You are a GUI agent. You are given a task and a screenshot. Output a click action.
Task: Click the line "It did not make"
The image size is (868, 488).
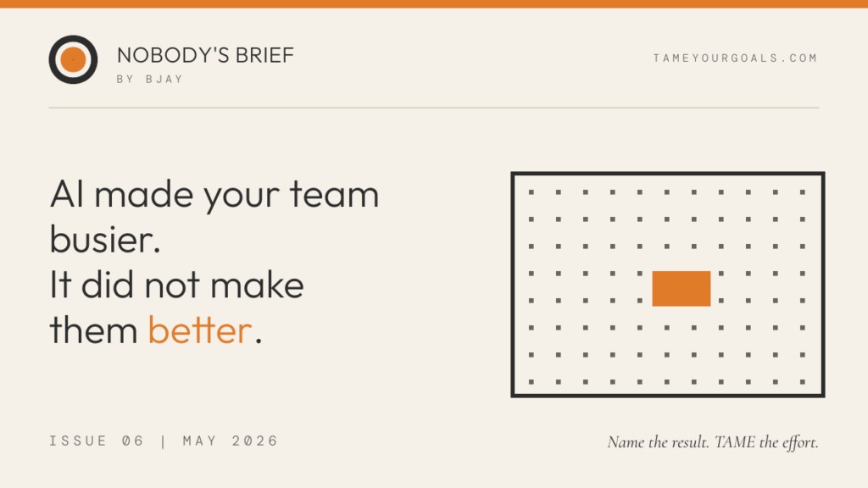(x=177, y=285)
